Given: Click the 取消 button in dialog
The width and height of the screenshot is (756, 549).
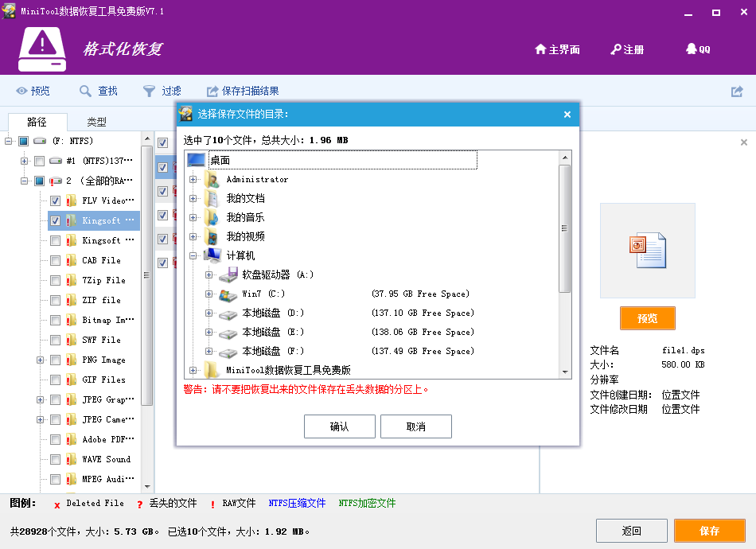Looking at the screenshot, I should click(x=415, y=426).
